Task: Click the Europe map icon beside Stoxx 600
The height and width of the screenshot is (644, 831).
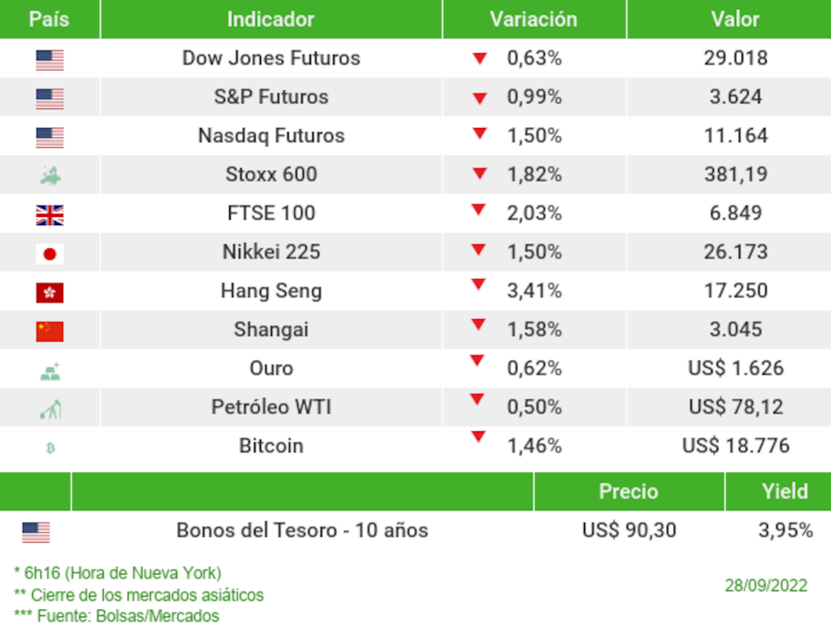Action: pyautogui.click(x=50, y=175)
